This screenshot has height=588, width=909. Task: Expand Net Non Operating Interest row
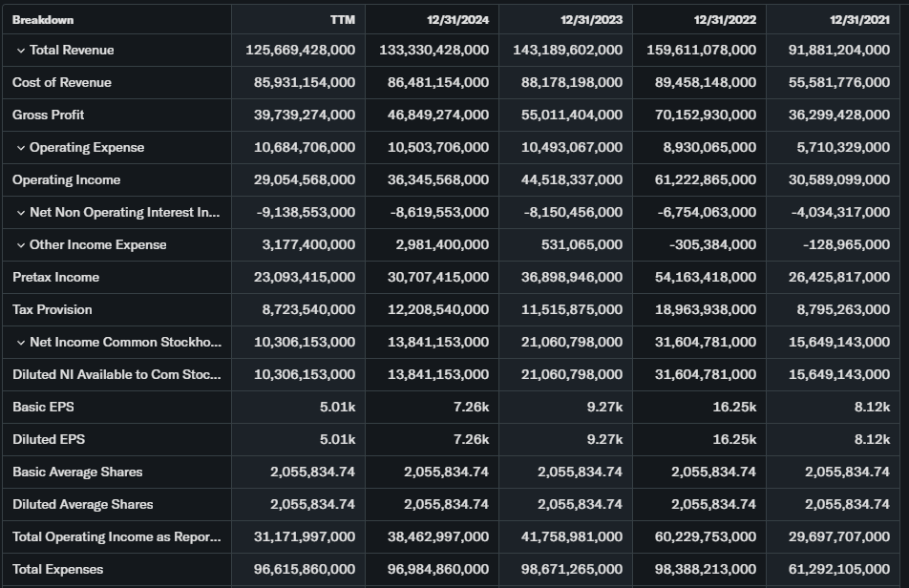click(x=20, y=212)
